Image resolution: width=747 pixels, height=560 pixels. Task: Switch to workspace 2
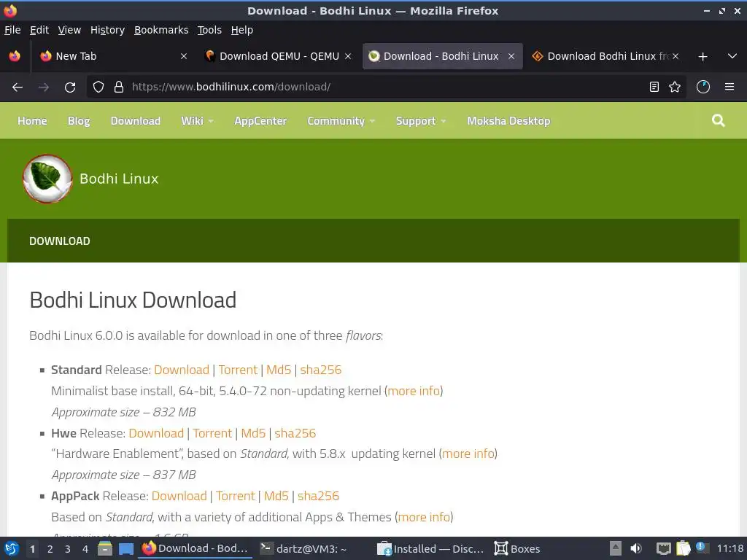[50, 549]
